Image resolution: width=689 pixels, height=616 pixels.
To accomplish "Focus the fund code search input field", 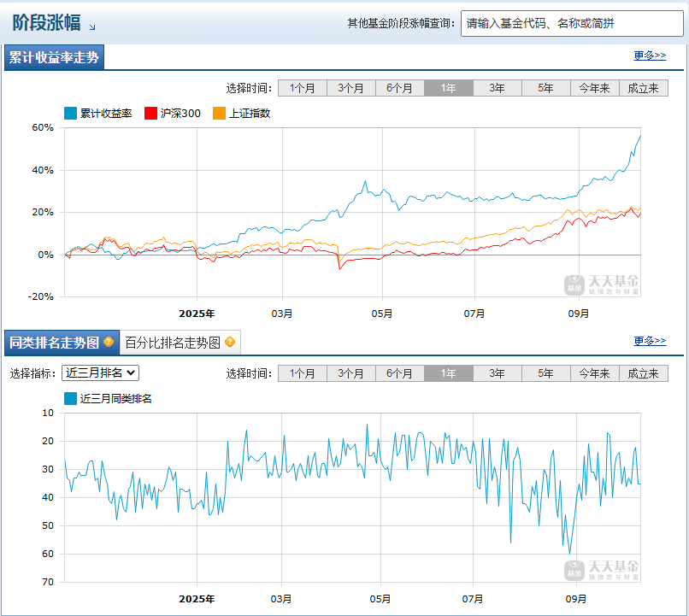I will [572, 23].
